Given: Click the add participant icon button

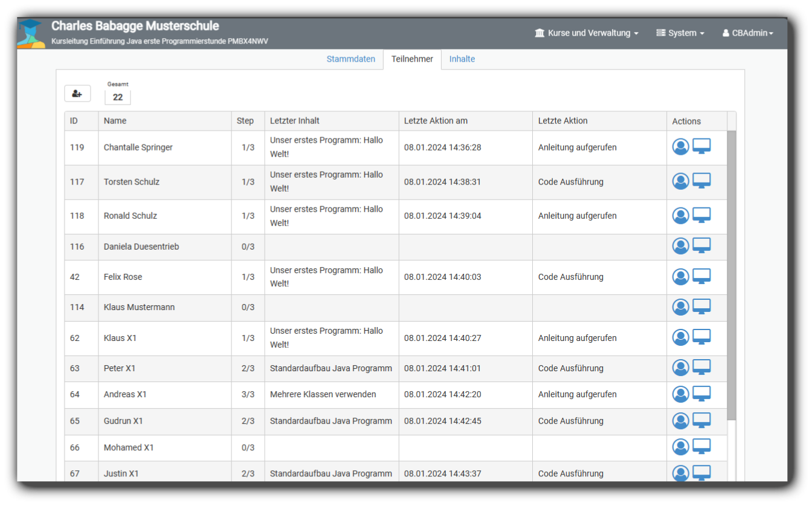Looking at the screenshot, I should click(x=77, y=94).
